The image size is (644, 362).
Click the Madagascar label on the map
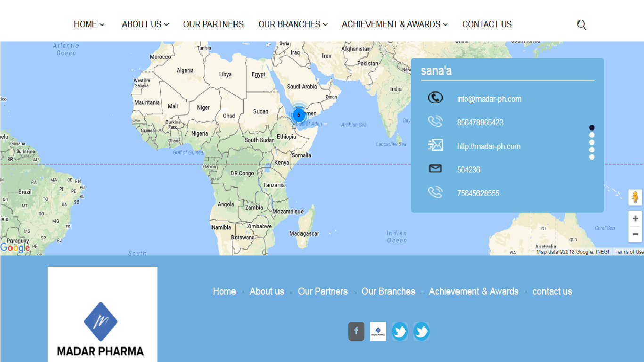(x=304, y=233)
